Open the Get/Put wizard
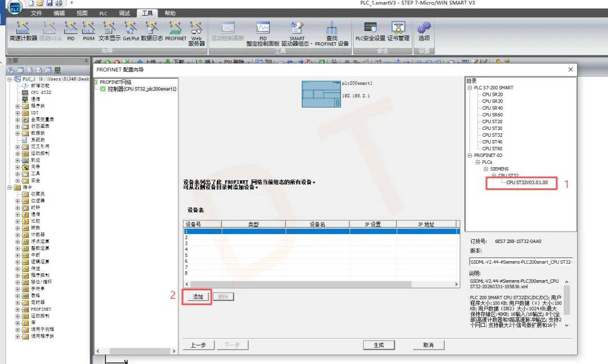The height and width of the screenshot is (364, 608). pyautogui.click(x=131, y=31)
